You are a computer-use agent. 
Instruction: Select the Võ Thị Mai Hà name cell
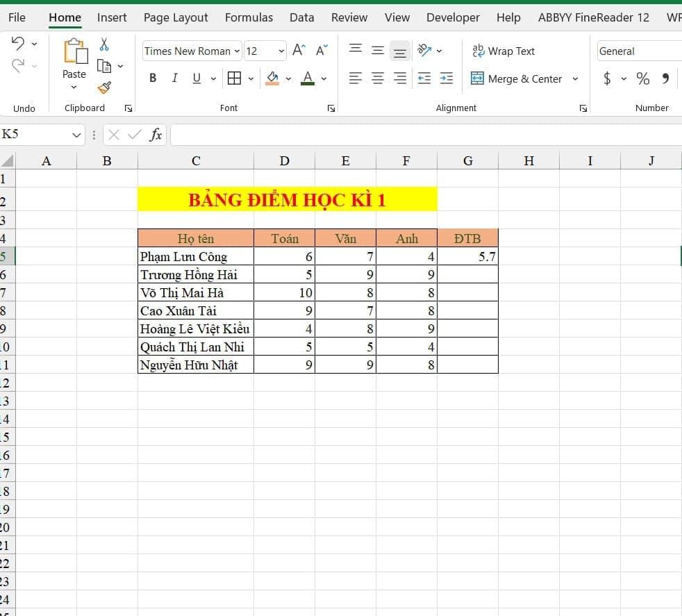pos(196,292)
